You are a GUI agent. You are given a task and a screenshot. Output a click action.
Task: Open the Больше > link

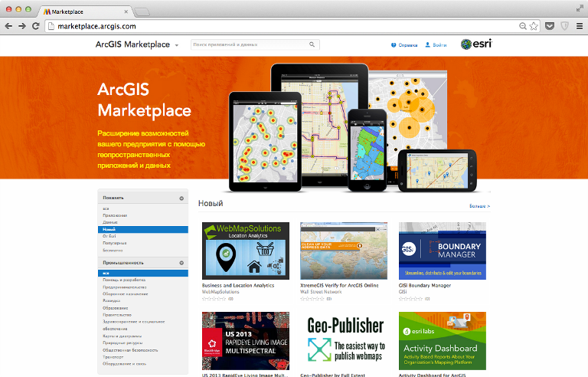click(479, 206)
